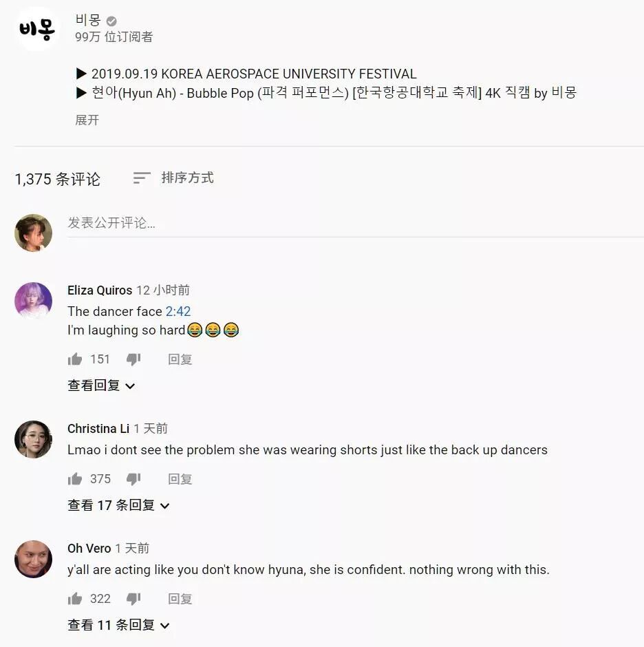Like Eliza Quiros's comment

click(x=75, y=359)
